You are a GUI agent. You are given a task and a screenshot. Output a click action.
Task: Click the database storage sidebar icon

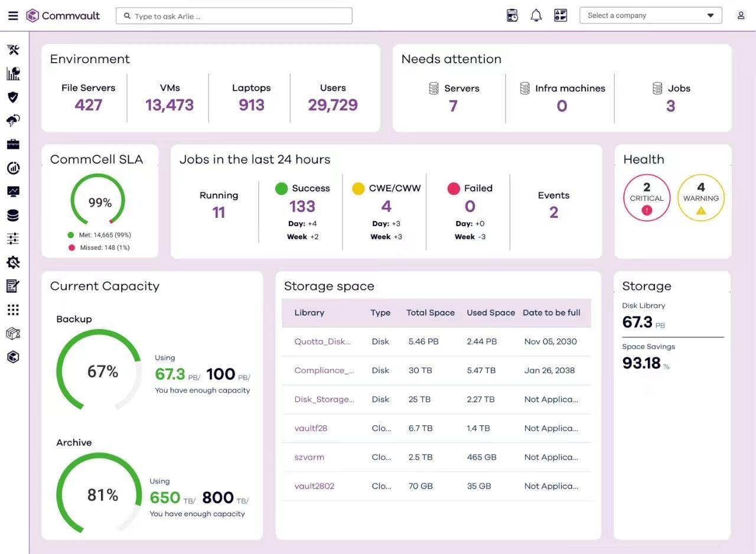pos(13,216)
